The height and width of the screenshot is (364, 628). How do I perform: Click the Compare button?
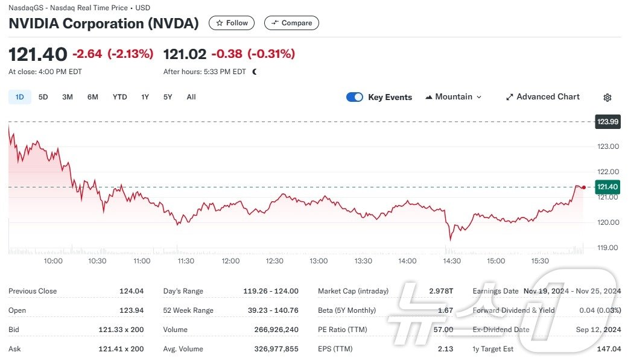291,23
